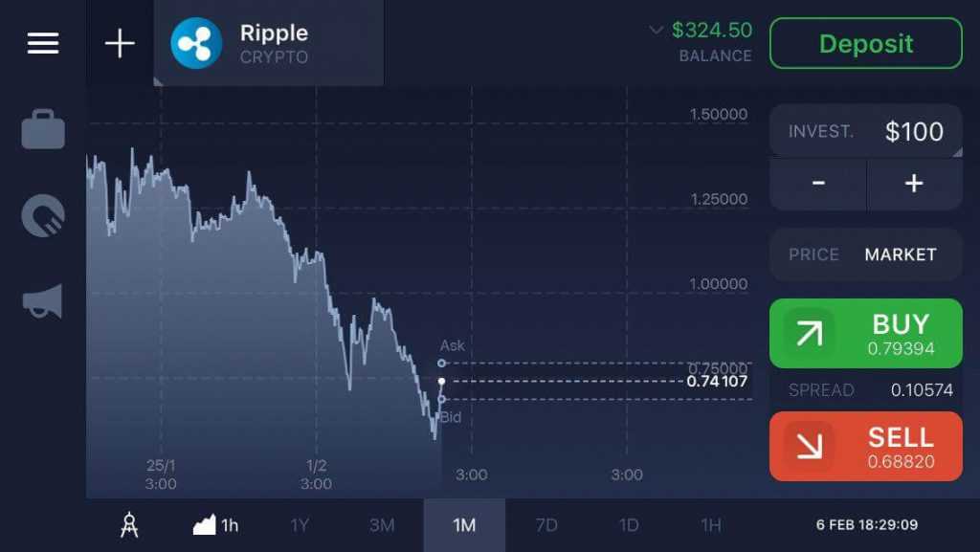The width and height of the screenshot is (980, 552).
Task: Open the megaphone news icon
Action: point(43,301)
